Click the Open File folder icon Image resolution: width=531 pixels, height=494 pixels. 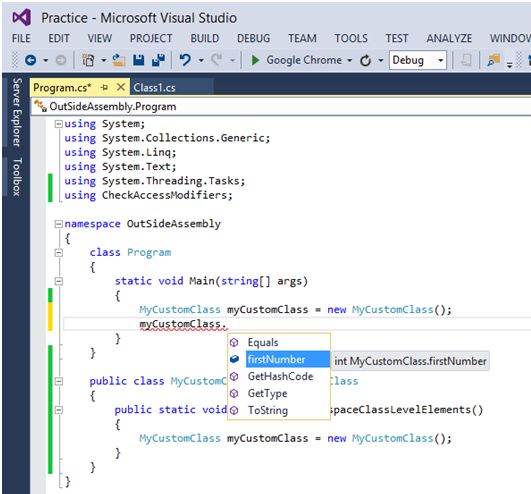pyautogui.click(x=119, y=60)
